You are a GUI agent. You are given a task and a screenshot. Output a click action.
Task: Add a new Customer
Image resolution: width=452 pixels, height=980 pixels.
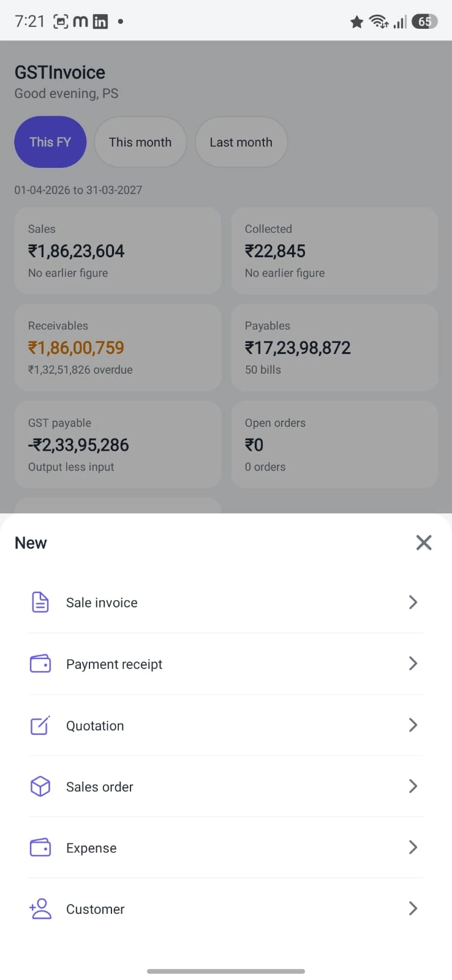tap(226, 909)
